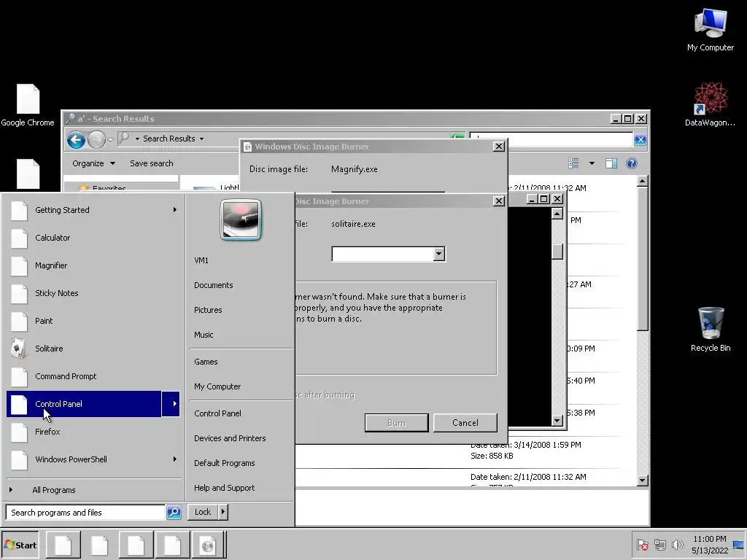Viewport: 747px width, 560px height.
Task: Open the DataWagon desktop shortcut
Action: coord(710,105)
